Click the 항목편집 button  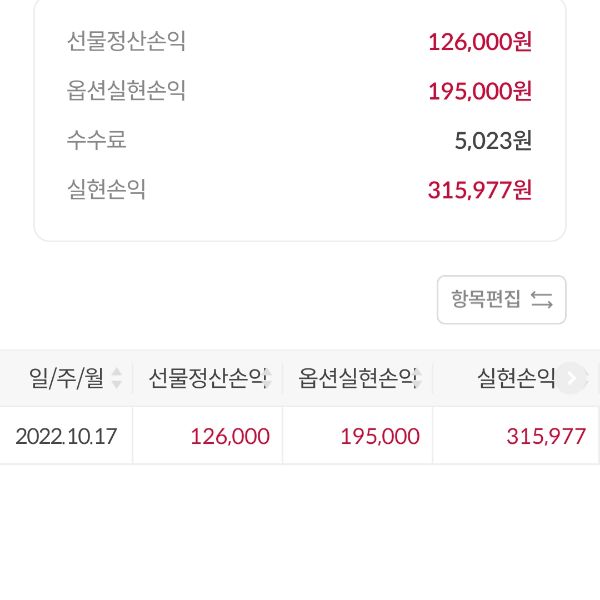tap(501, 299)
